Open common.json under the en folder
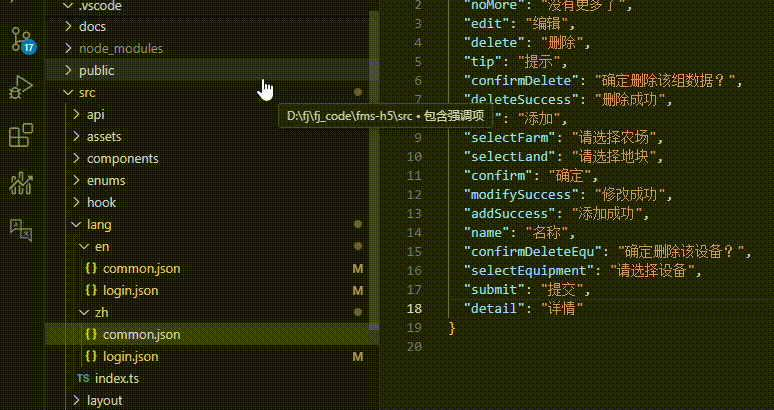Viewport: 774px width, 410px height. pyautogui.click(x=141, y=268)
